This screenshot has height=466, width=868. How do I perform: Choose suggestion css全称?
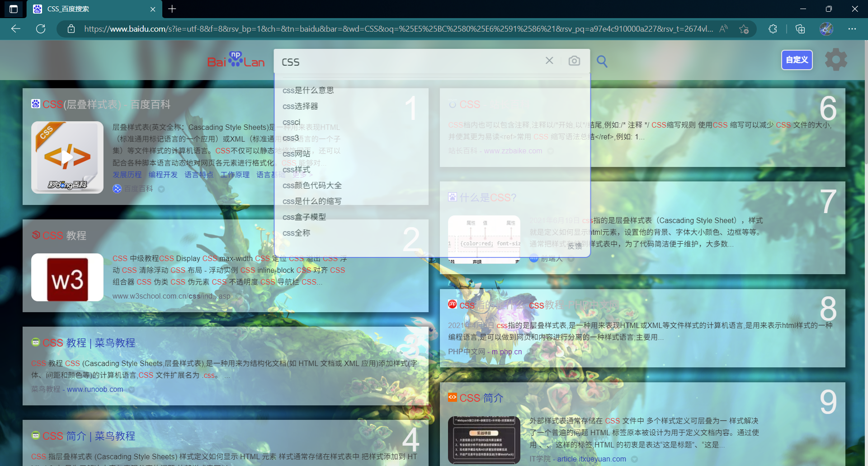(x=296, y=233)
